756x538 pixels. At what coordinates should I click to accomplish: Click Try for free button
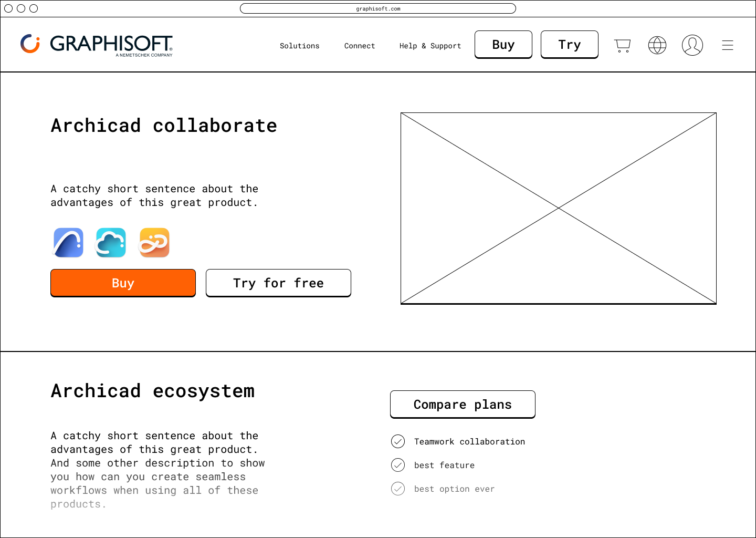pos(278,283)
